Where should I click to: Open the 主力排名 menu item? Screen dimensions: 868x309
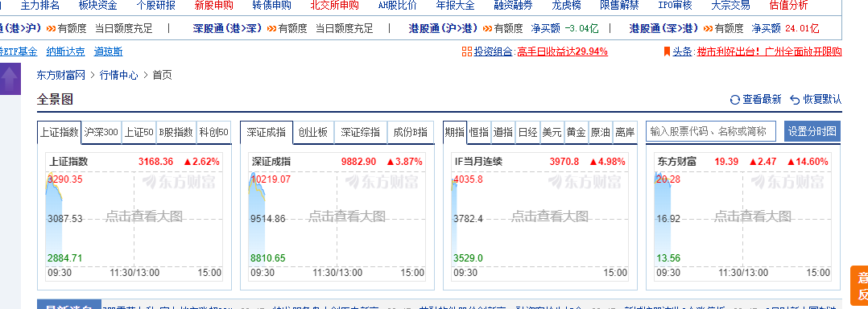40,6
